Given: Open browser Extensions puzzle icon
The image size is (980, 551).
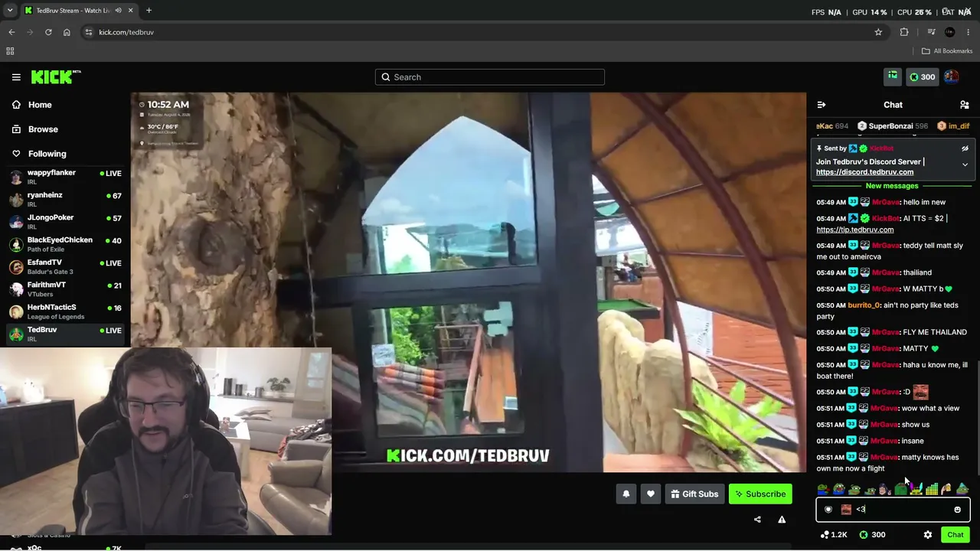Looking at the screenshot, I should pos(904,32).
